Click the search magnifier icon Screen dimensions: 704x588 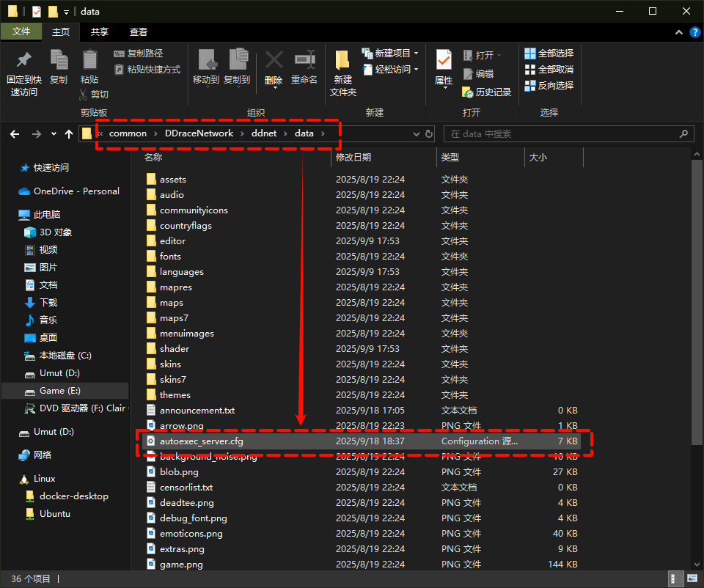pyautogui.click(x=683, y=133)
